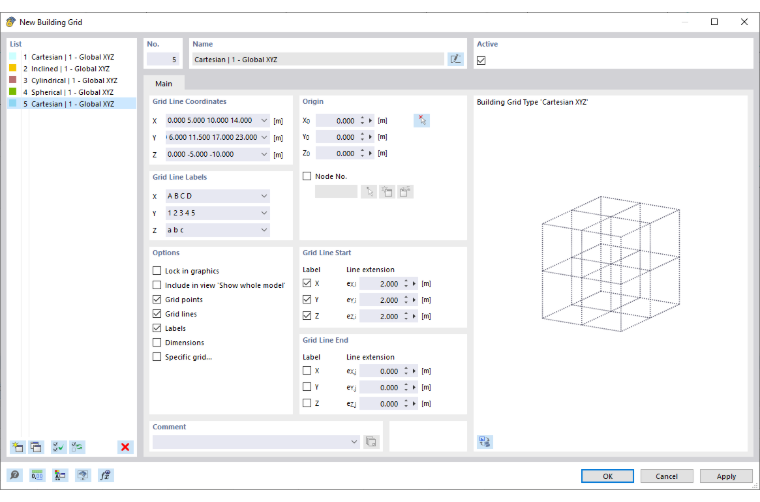Click the select all check icon below the list
Screen dimensions: 760x502
[59, 447]
